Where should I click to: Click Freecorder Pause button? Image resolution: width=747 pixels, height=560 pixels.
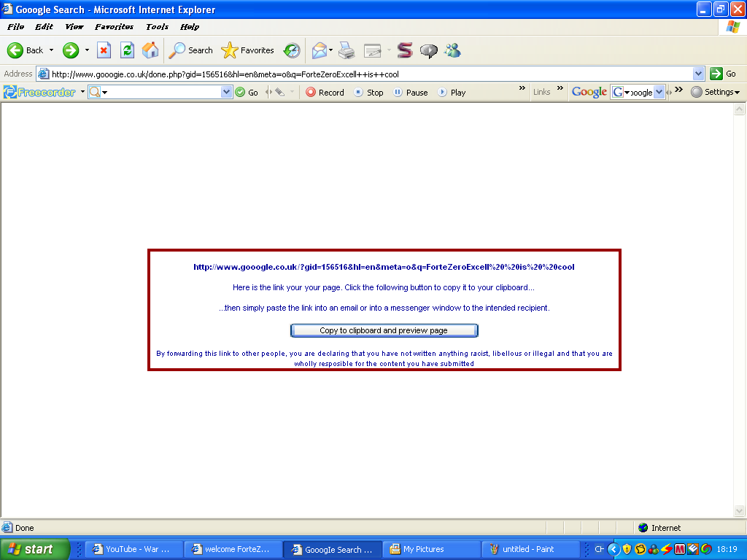click(411, 93)
